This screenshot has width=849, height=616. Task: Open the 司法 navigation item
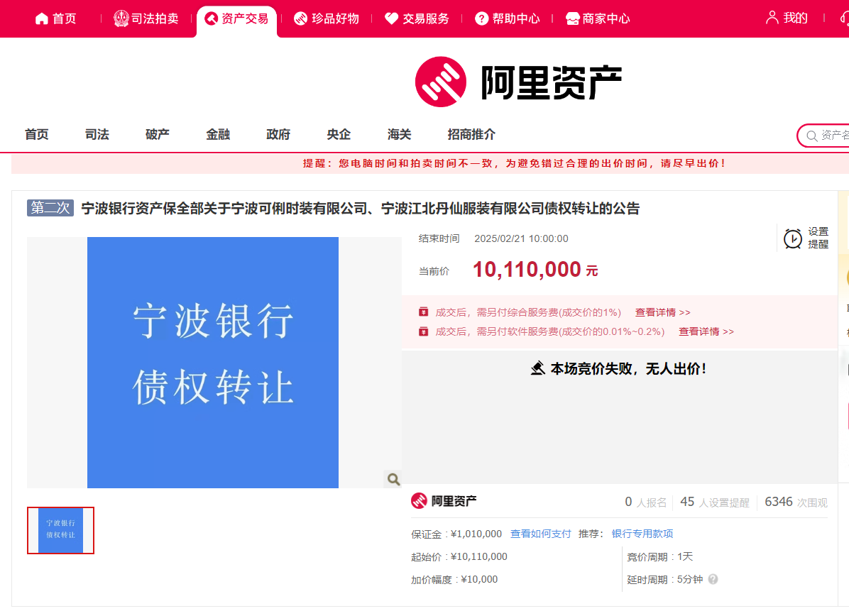click(x=97, y=134)
